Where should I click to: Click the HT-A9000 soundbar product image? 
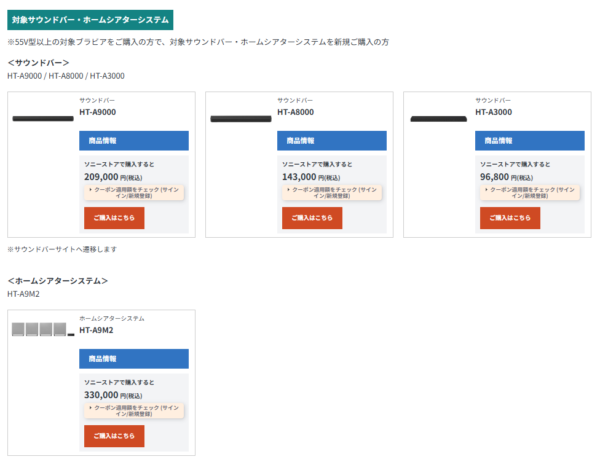click(x=43, y=118)
